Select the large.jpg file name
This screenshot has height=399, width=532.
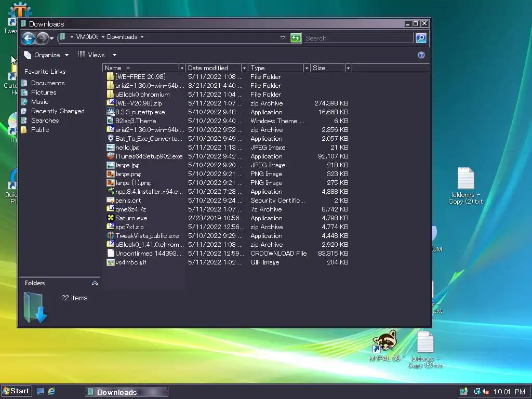coord(127,165)
